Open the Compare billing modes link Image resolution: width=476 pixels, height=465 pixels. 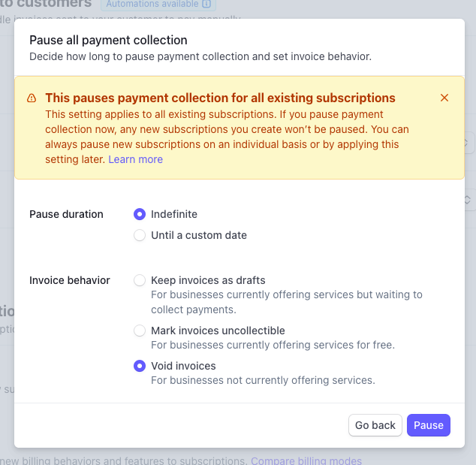point(306,460)
